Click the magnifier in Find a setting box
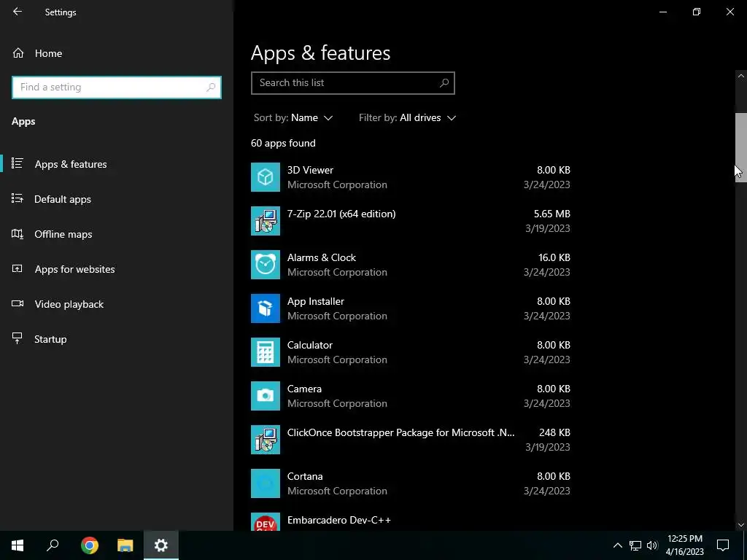This screenshot has width=747, height=560. (x=211, y=87)
